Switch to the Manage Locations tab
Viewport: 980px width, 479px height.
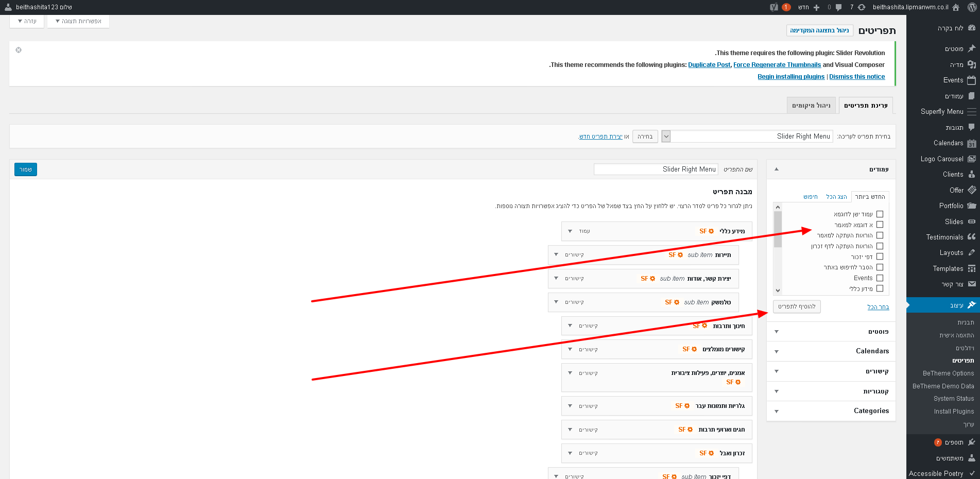(811, 106)
